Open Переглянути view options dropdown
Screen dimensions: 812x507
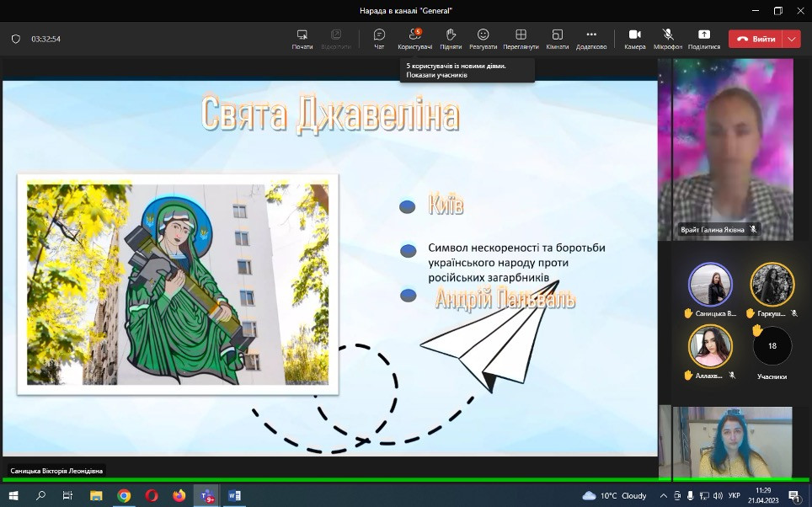click(x=521, y=39)
